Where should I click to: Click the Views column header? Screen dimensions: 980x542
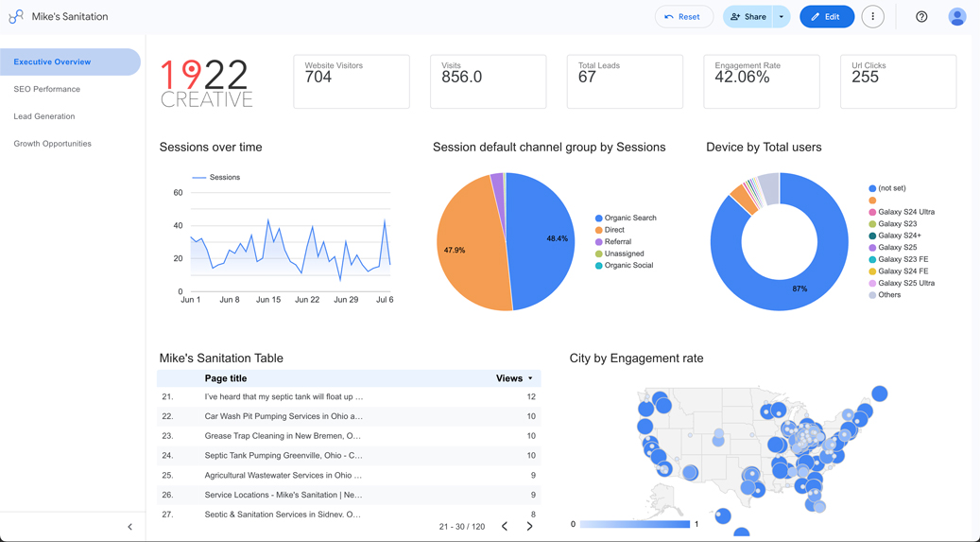coord(508,378)
